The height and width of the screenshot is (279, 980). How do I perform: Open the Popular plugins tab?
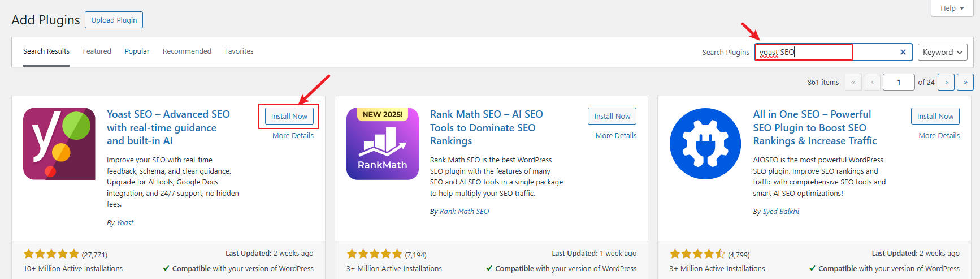click(137, 51)
